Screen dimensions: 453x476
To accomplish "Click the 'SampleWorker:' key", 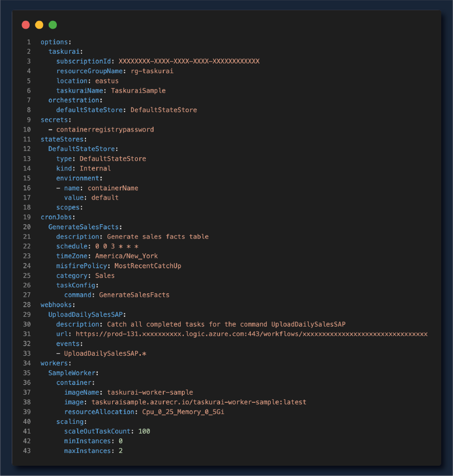I will point(74,373).
